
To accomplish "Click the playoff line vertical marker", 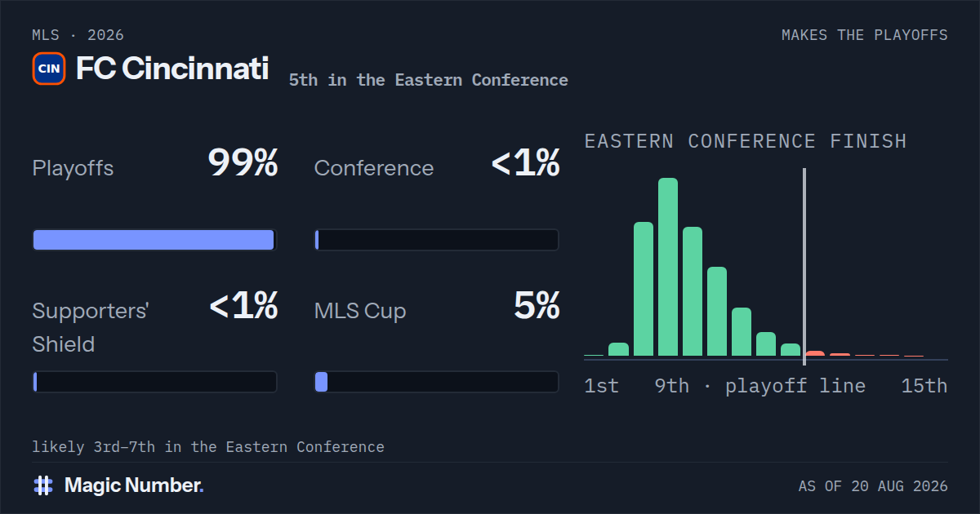I will tap(804, 263).
